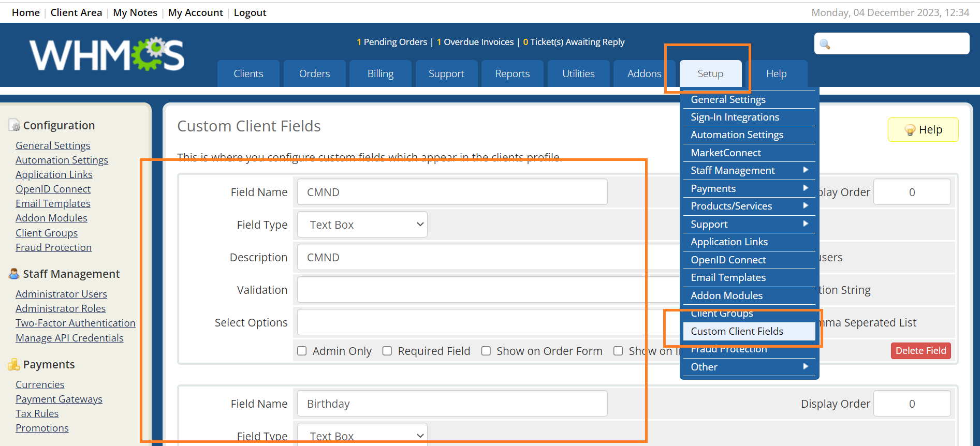Click the Configuration section gear icon
The image size is (980, 446).
pos(14,125)
